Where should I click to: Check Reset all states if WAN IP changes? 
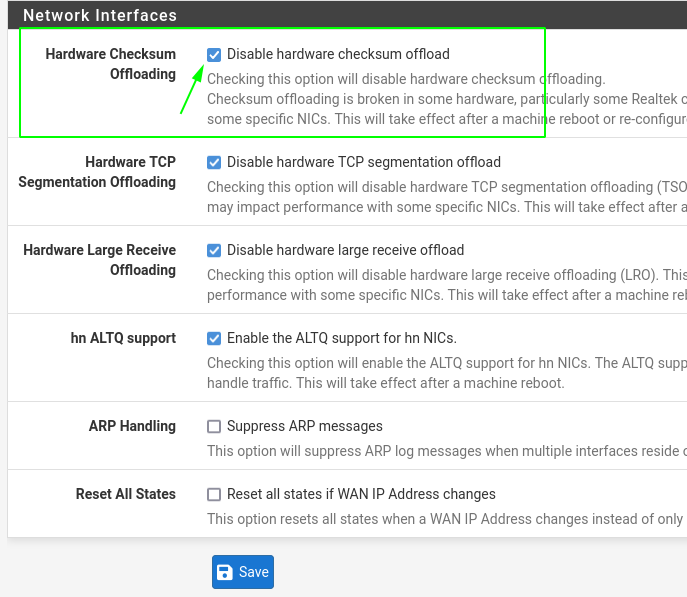click(214, 495)
